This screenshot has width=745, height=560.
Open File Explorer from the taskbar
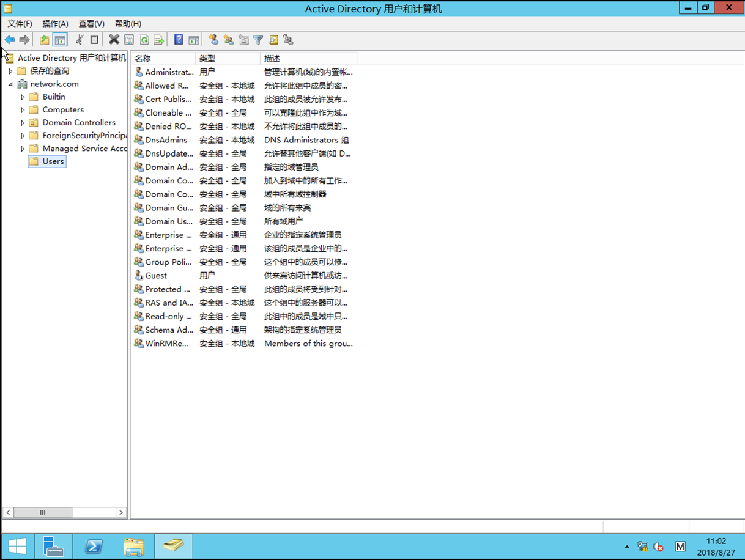[x=133, y=546]
